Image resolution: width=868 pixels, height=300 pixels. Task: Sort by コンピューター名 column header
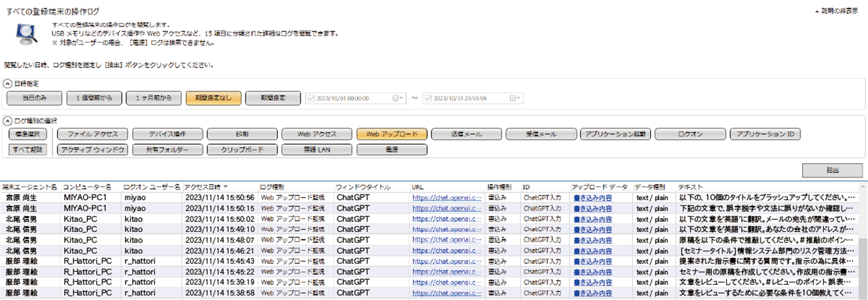point(87,187)
